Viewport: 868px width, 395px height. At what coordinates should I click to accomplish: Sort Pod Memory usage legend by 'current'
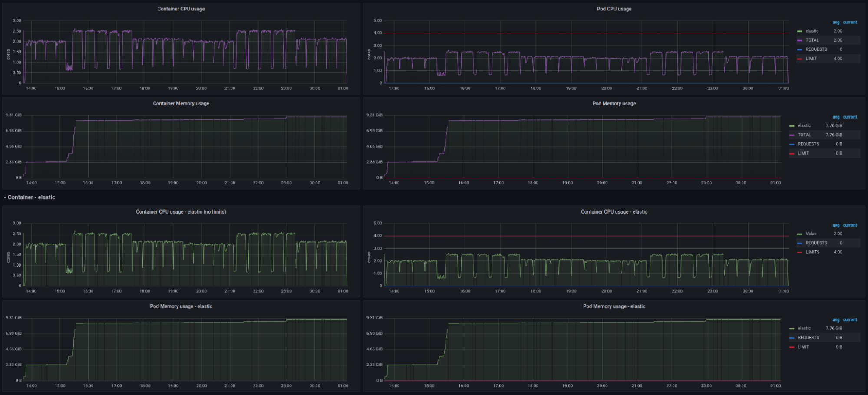[850, 117]
